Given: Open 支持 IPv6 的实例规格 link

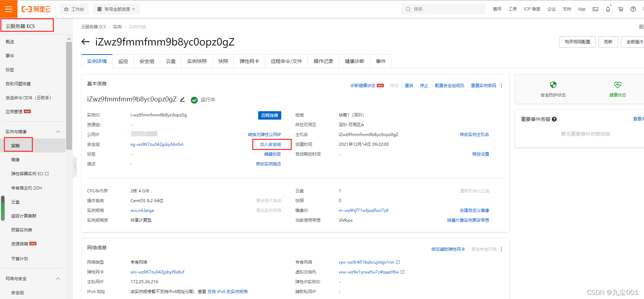Looking at the screenshot, I should pyautogui.click(x=227, y=292).
